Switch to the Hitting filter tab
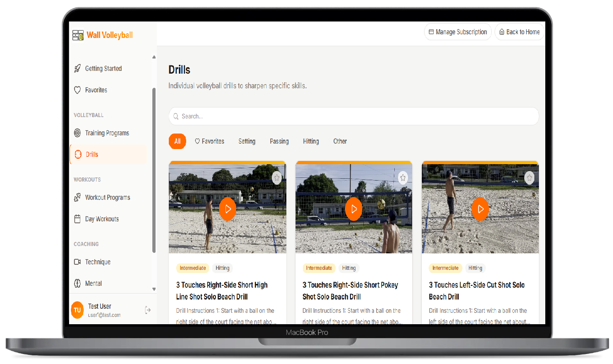The image size is (613, 364). tap(311, 141)
